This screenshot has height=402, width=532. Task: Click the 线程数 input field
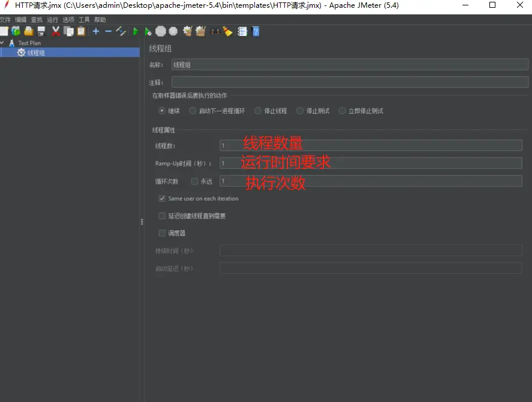tap(371, 146)
